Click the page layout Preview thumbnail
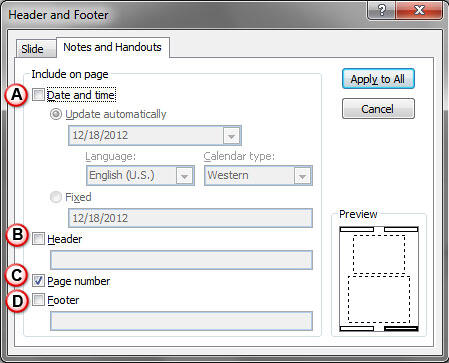Image resolution: width=449 pixels, height=363 pixels. point(379,279)
